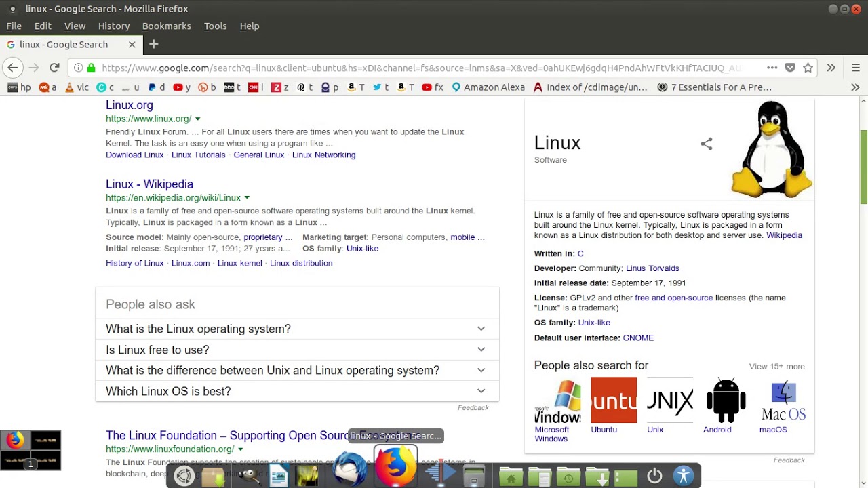Viewport: 868px width, 488px height.
Task: Expand 'Is Linux free to use?' question
Action: click(x=297, y=350)
